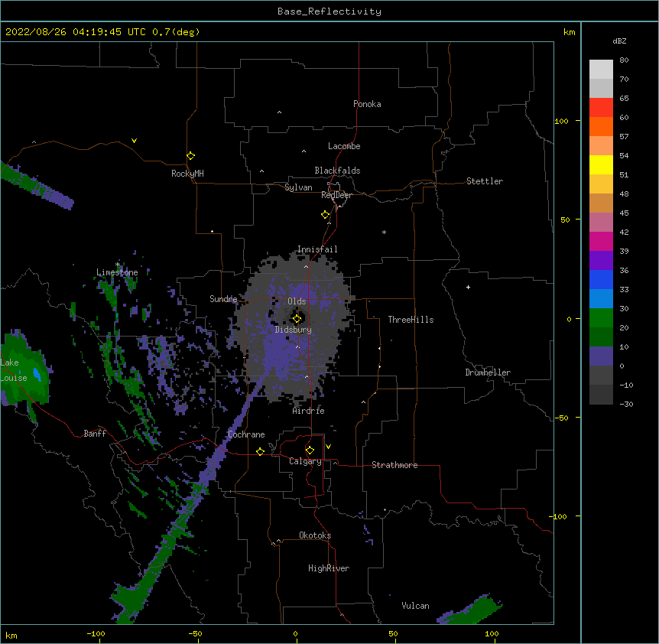Image resolution: width=659 pixels, height=644 pixels.
Task: Click the Base_Reflectivity title text
Action: coord(329,11)
